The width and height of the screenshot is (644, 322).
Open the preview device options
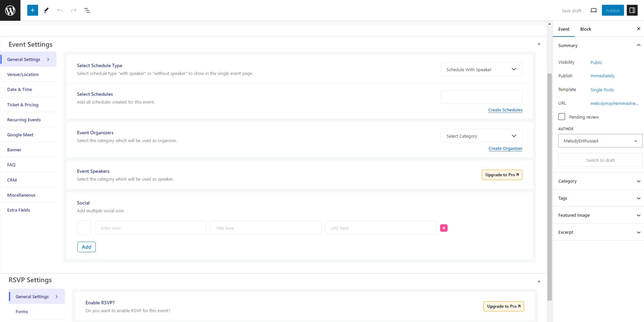point(593,10)
